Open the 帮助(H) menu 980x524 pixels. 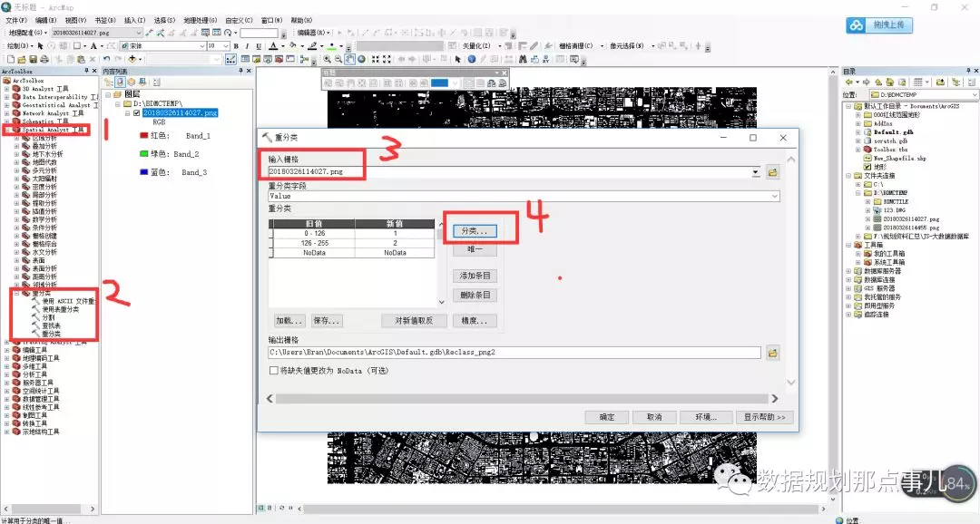[x=301, y=20]
